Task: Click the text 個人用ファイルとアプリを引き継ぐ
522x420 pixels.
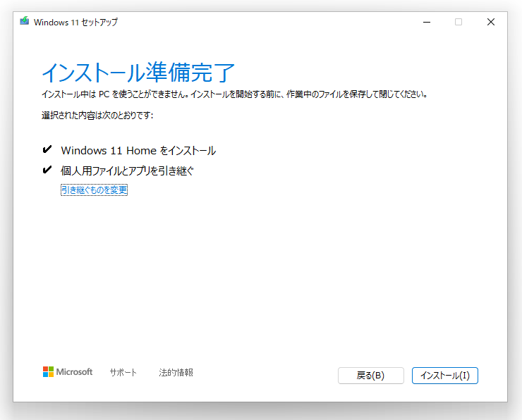Action: click(x=127, y=171)
